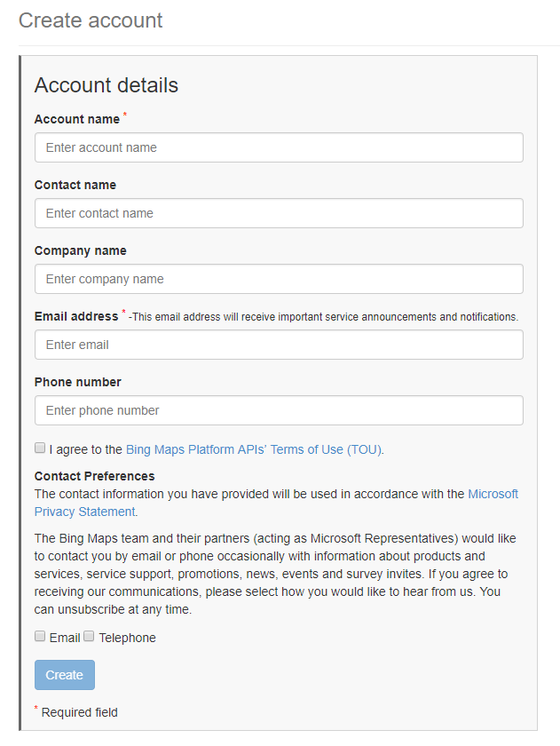Click the 'Required field' footnote text
Image resolution: width=560 pixels, height=746 pixels.
click(79, 712)
